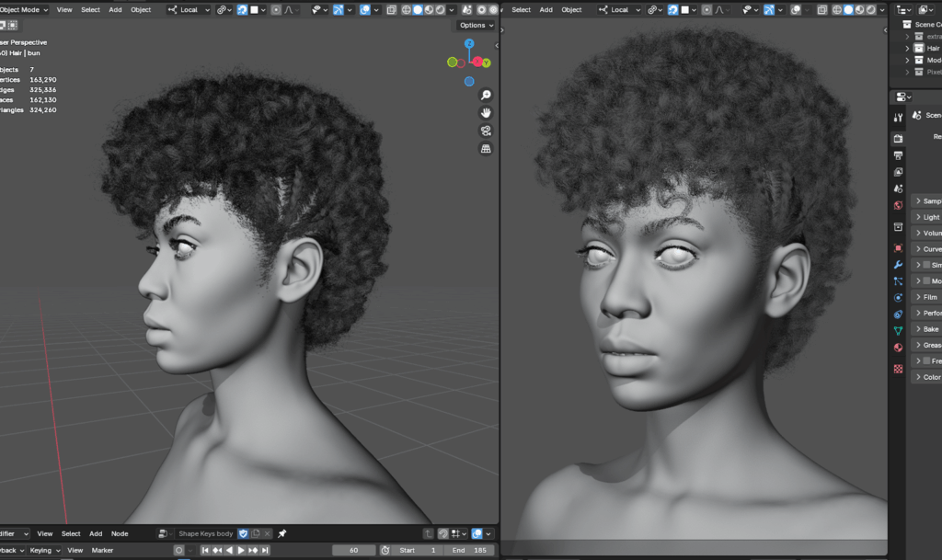Select the Physics Properties tab
The width and height of the screenshot is (942, 560).
tap(897, 297)
